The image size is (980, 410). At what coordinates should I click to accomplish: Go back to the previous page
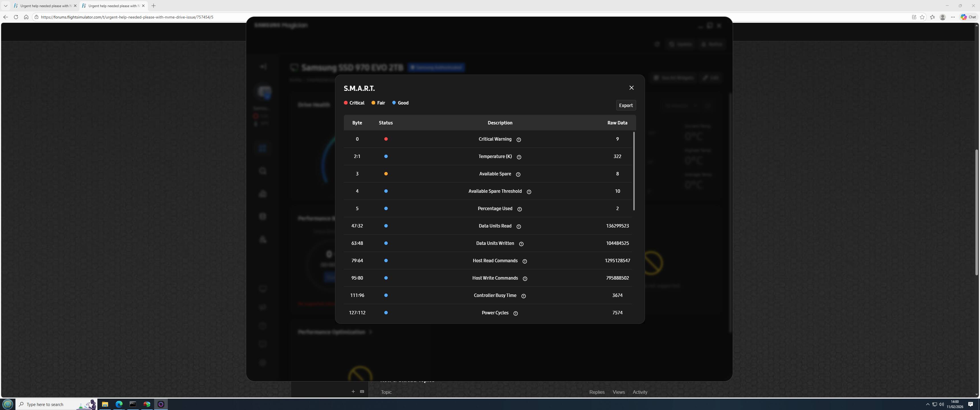point(5,17)
